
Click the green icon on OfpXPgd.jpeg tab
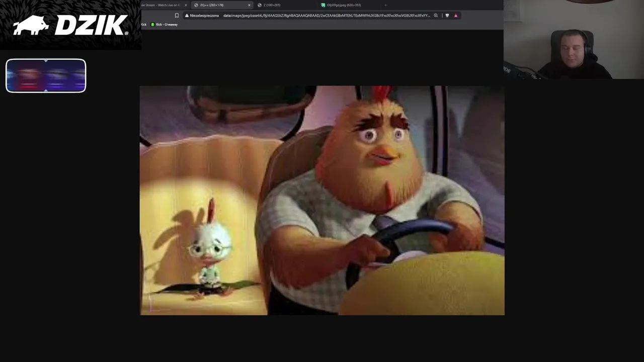(x=323, y=5)
